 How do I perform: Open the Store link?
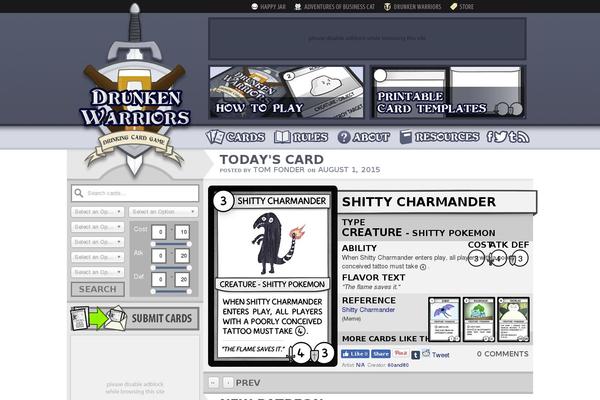pyautogui.click(x=462, y=7)
